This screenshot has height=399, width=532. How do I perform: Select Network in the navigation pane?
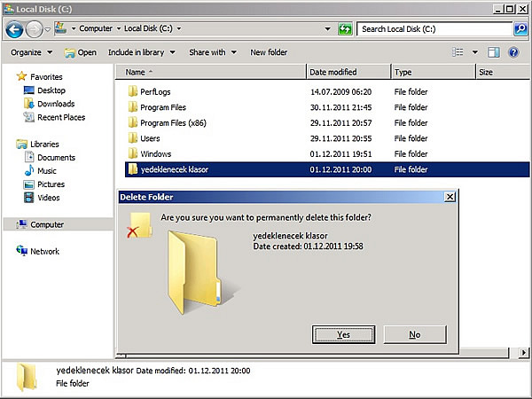click(44, 252)
